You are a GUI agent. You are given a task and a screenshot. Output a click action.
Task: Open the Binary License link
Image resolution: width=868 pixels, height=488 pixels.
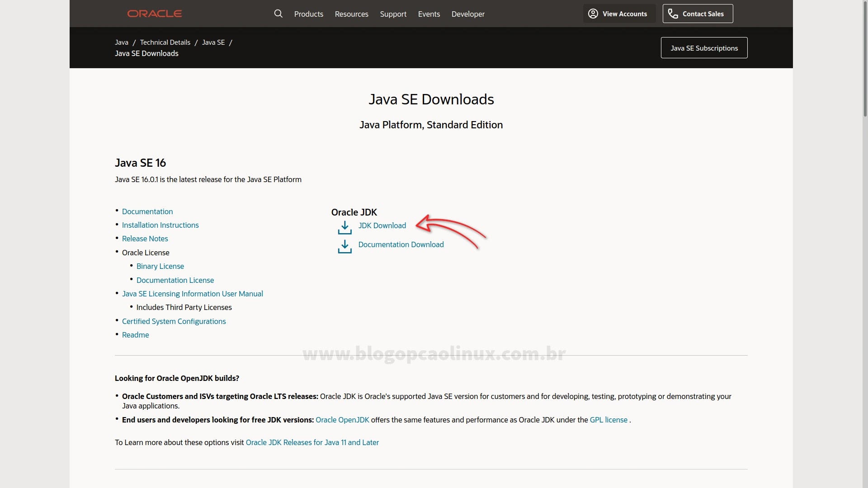[x=160, y=266]
